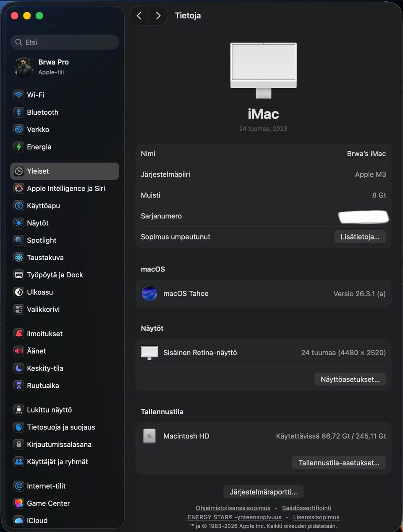The height and width of the screenshot is (532, 403).
Task: Open the Keskity-tila moon icon
Action: point(19,368)
